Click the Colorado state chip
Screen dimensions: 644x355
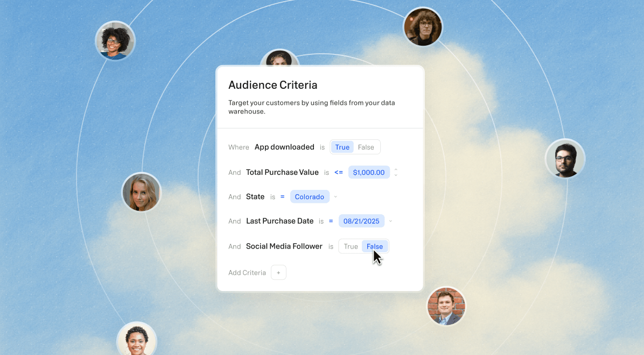tap(309, 197)
